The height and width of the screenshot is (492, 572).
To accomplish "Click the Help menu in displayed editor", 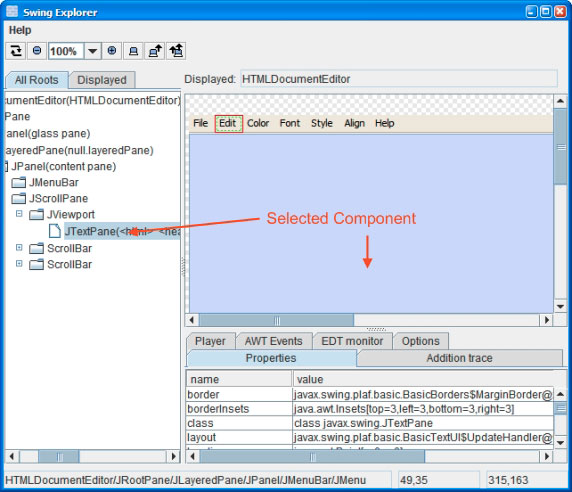I will click(x=384, y=123).
